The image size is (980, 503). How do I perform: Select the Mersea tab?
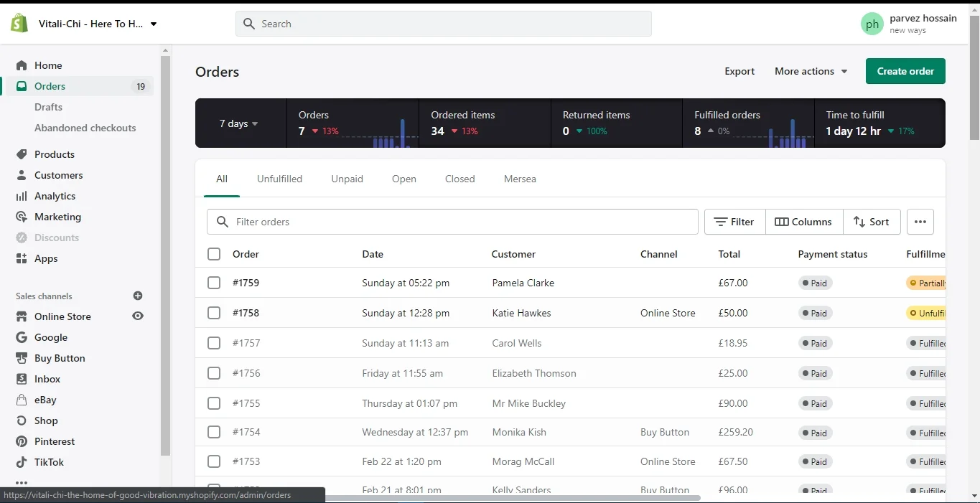coord(520,179)
